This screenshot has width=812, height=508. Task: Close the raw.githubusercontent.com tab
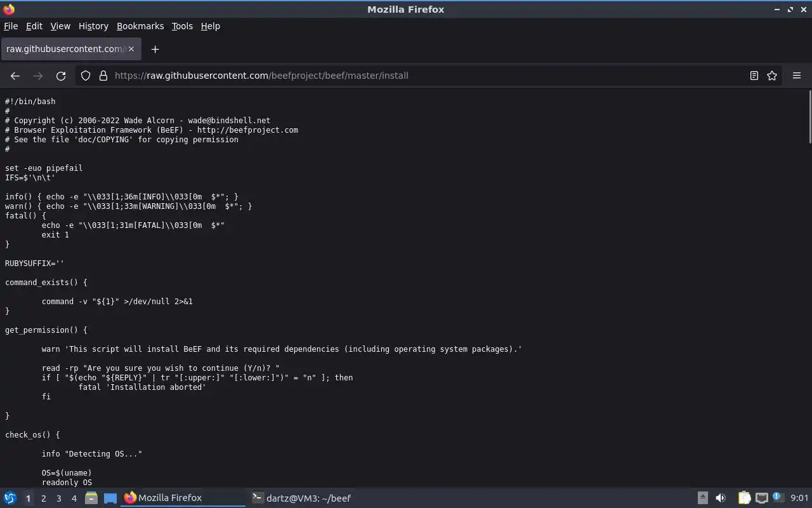131,49
